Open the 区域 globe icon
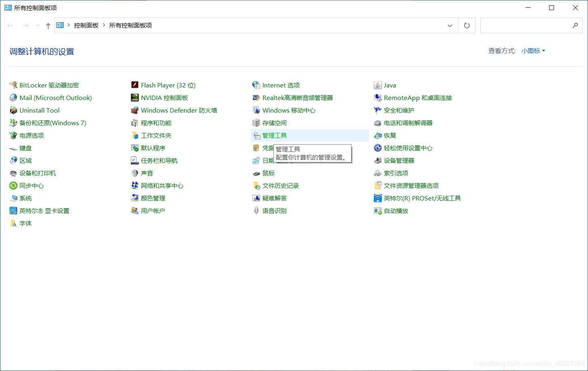 pos(13,160)
